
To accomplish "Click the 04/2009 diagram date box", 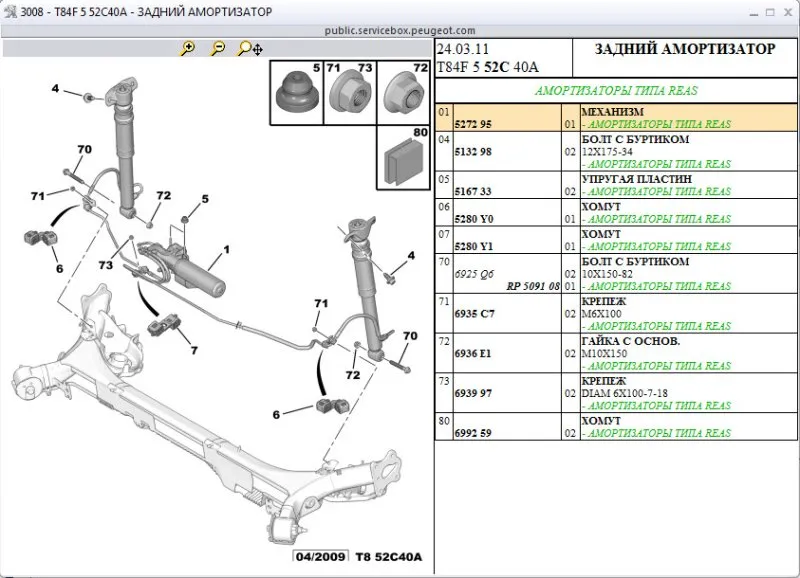I will pos(320,557).
